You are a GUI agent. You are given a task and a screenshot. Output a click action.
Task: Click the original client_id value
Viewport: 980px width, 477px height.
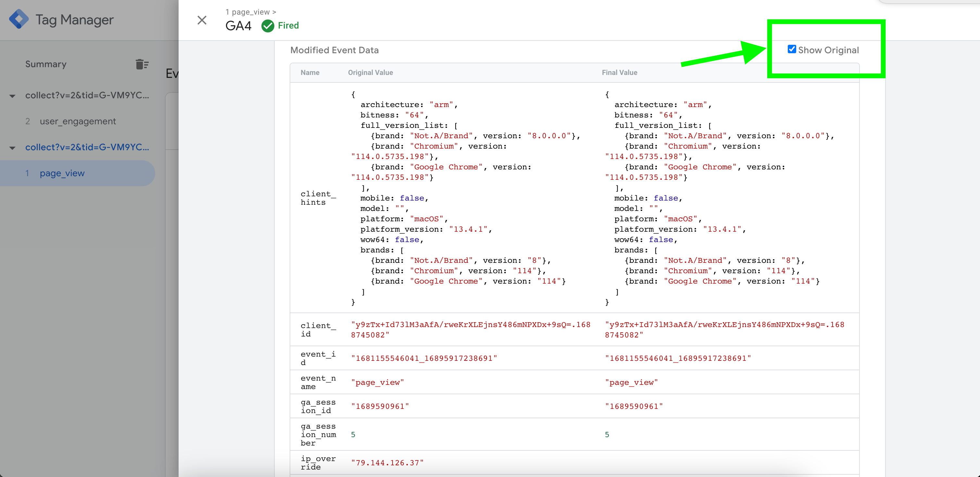(471, 330)
